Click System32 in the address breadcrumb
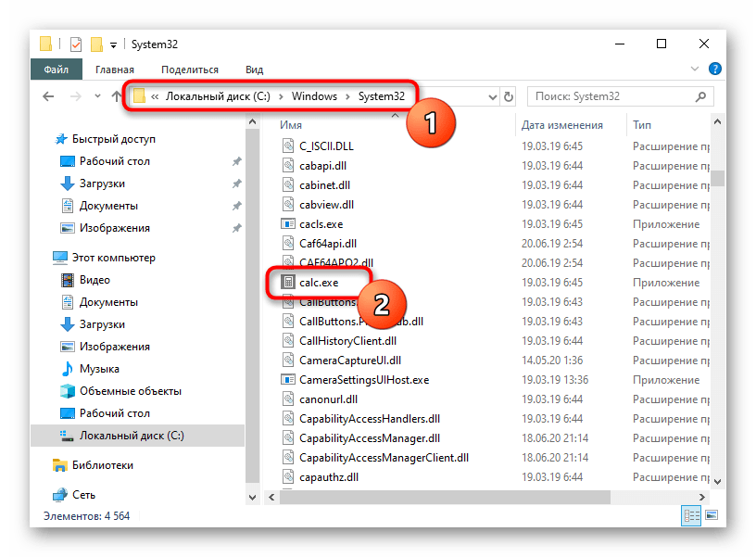Image resolution: width=756 pixels, height=557 pixels. point(382,96)
